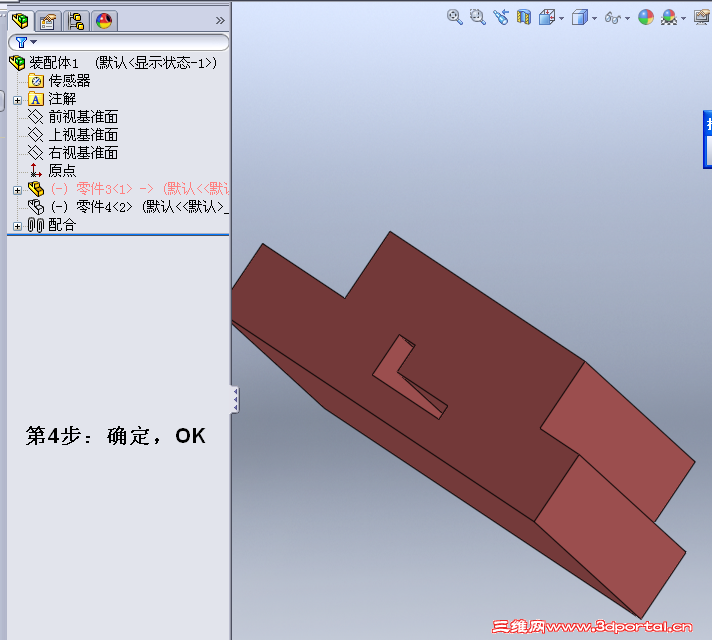Click the Zoom to Area icon

(x=478, y=17)
